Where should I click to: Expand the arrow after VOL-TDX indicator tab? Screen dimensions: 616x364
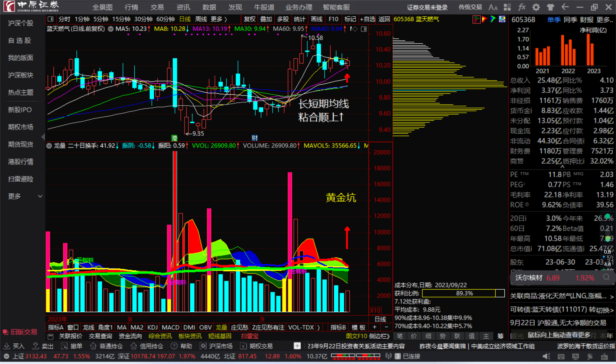pyautogui.click(x=318, y=327)
